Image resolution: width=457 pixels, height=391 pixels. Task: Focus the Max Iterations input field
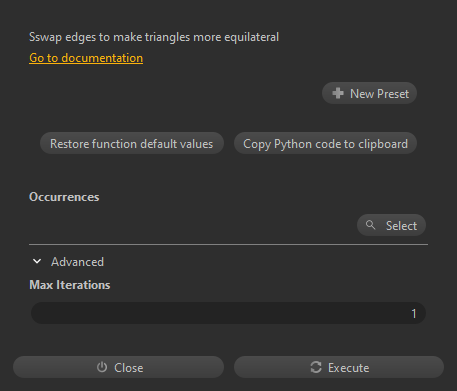[x=228, y=313]
